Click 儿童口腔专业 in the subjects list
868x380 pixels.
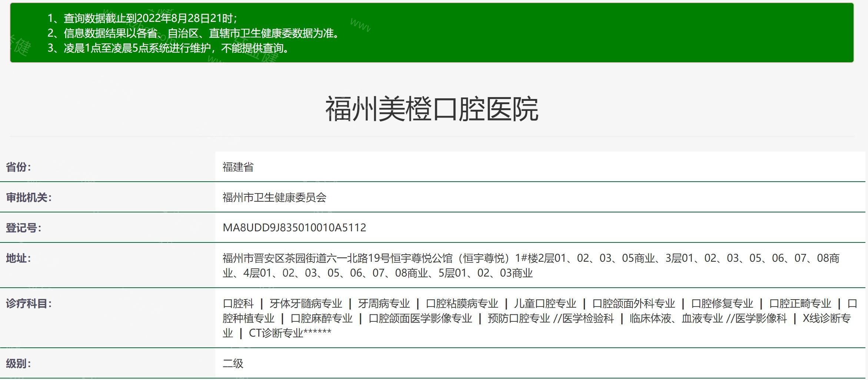coord(545,304)
